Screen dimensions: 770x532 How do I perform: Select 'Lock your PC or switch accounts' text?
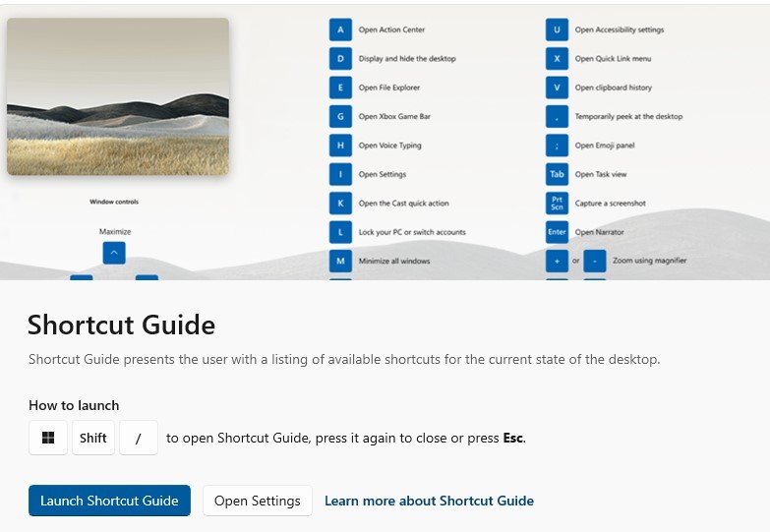(412, 232)
